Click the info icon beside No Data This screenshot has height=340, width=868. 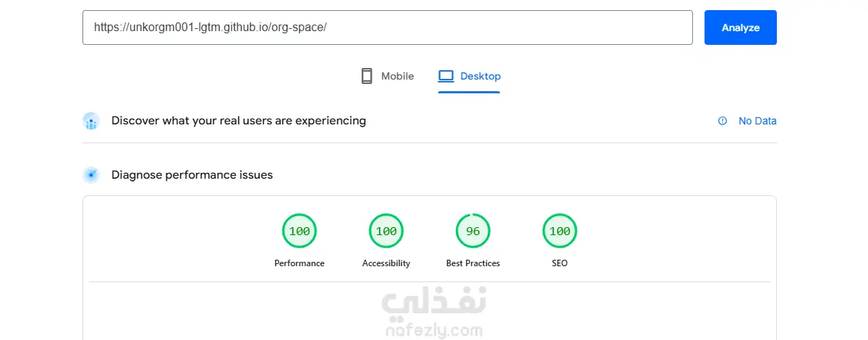click(723, 121)
